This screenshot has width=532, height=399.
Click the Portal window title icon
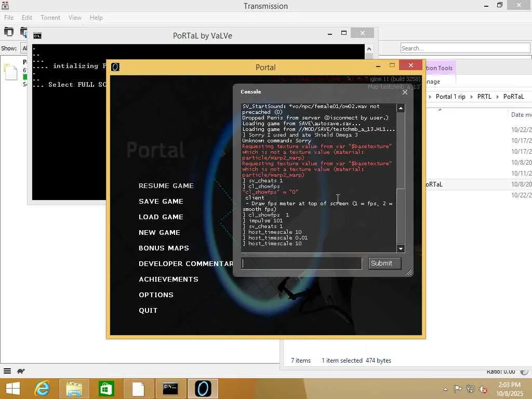tap(115, 67)
